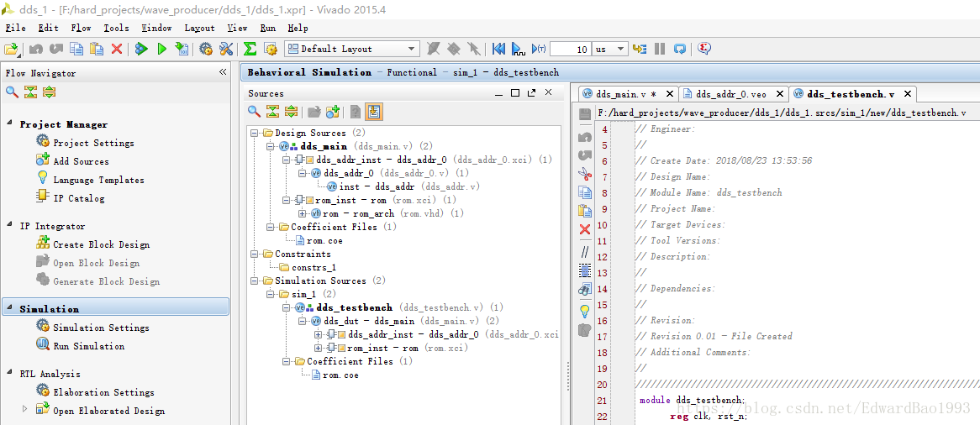This screenshot has height=425, width=980.
Task: Click the editor comment-lines icon
Action: point(584,253)
